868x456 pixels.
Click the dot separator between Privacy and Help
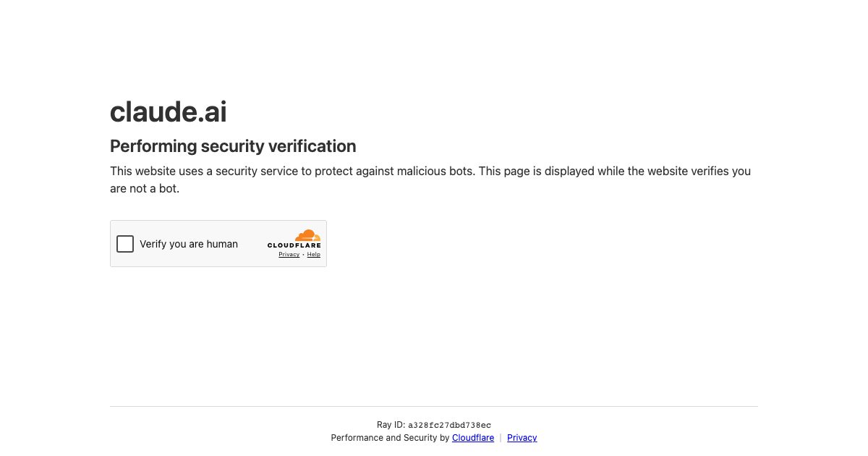(x=303, y=255)
